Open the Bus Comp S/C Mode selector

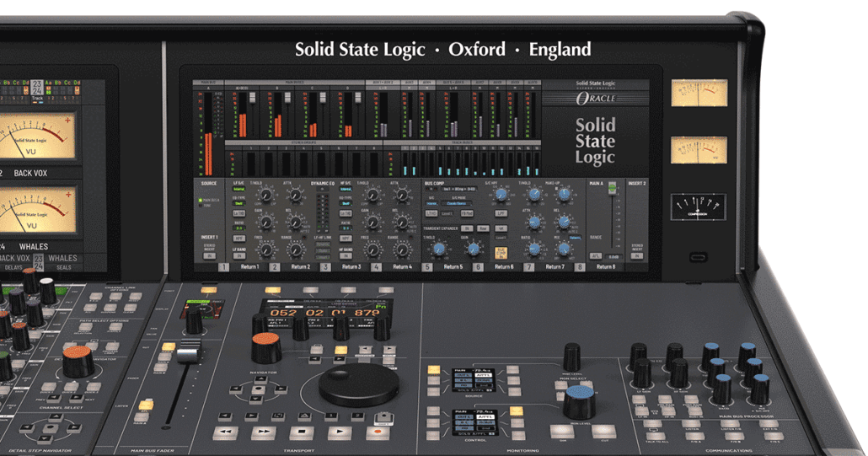456,203
